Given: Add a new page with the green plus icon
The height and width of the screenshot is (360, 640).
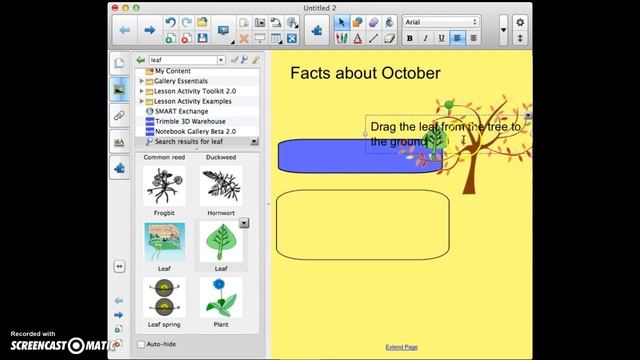Looking at the screenshot, I should [x=171, y=38].
